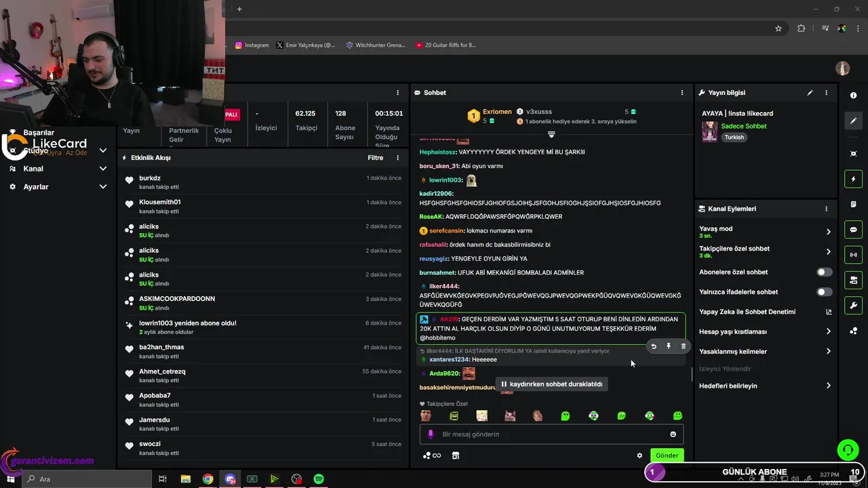Click the broadcast signal icon in right sidebar
The image size is (868, 488).
854,255
